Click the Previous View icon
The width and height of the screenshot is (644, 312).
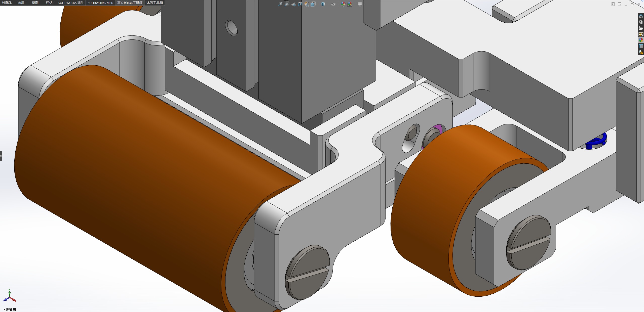[x=293, y=4]
